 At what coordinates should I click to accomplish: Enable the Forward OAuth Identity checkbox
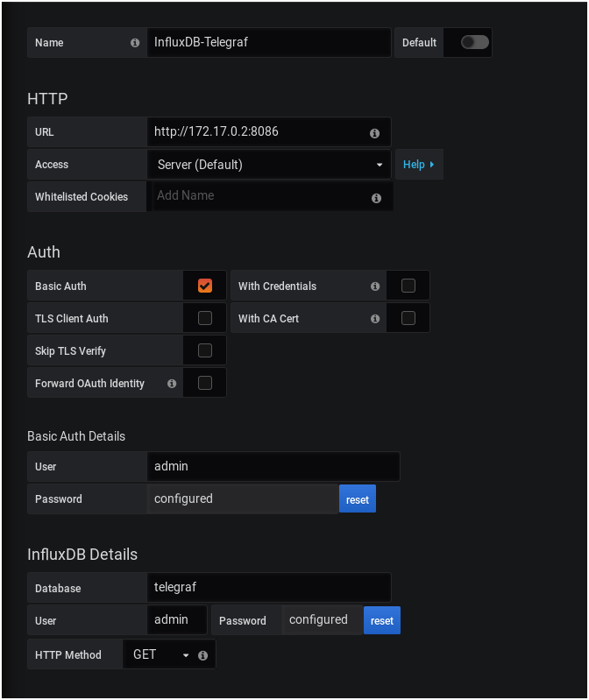[x=205, y=383]
